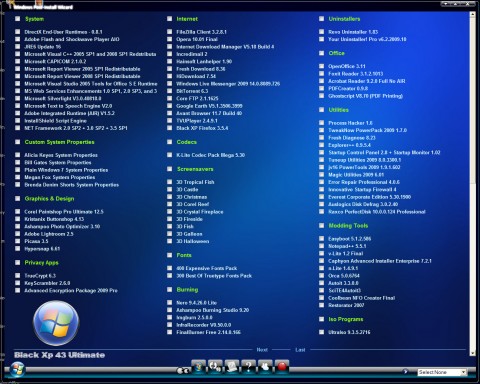Viewport: 480px width, 384px height.
Task: Click the tools icon in bottom toolbar
Action: click(215, 367)
